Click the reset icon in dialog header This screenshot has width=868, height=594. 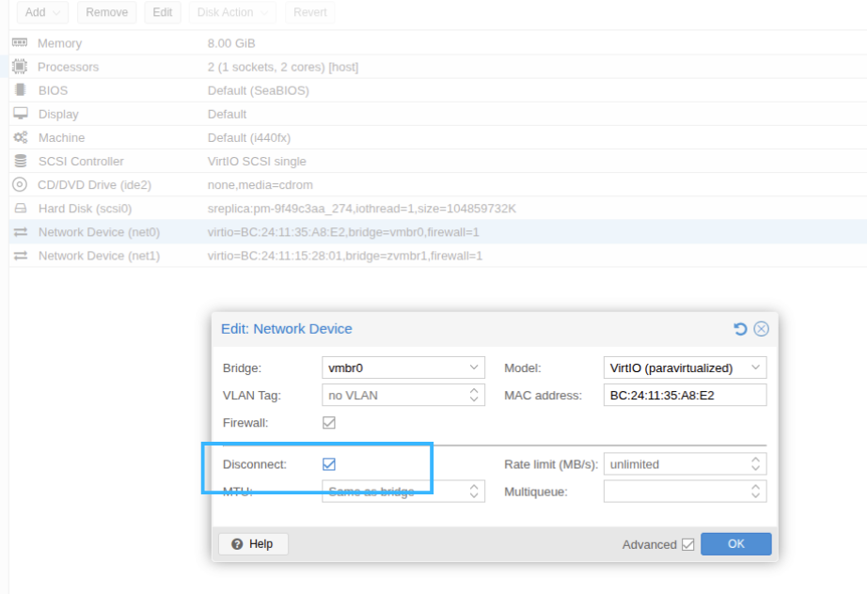740,329
